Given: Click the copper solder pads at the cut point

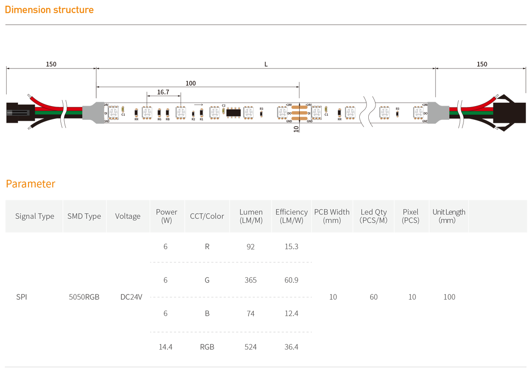Looking at the screenshot, I should click(299, 113).
